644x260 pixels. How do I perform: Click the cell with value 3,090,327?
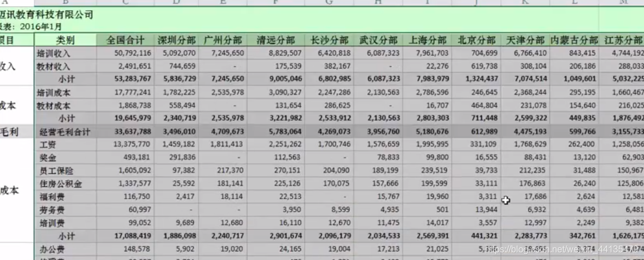276,93
